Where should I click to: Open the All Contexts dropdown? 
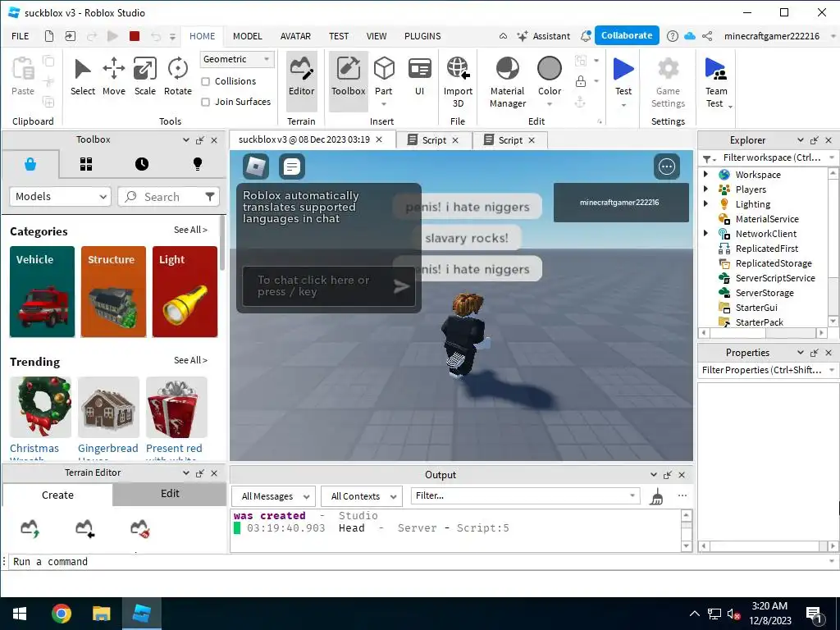[362, 496]
